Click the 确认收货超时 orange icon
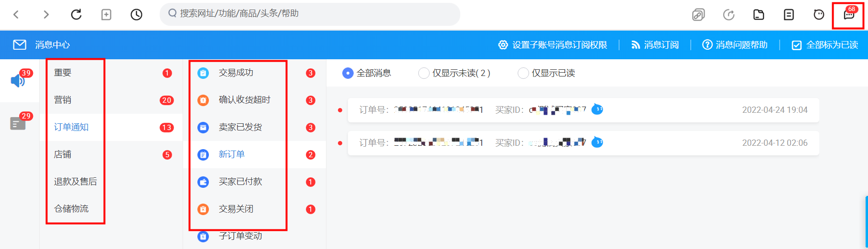This screenshot has width=868, height=249. tap(203, 100)
